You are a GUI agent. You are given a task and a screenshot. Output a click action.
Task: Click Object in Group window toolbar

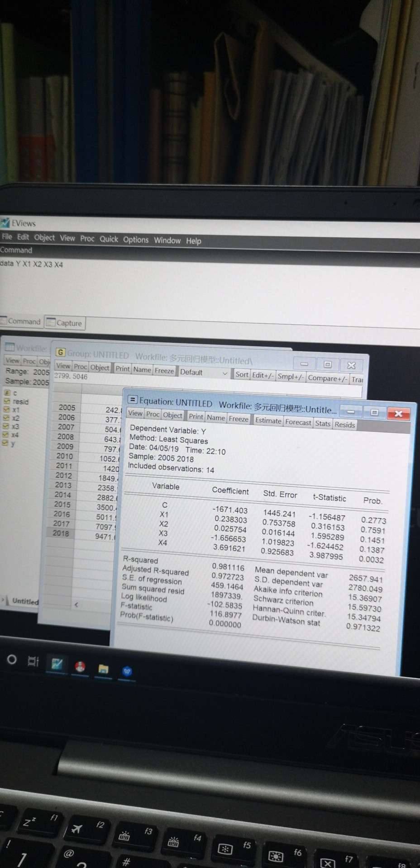[100, 368]
